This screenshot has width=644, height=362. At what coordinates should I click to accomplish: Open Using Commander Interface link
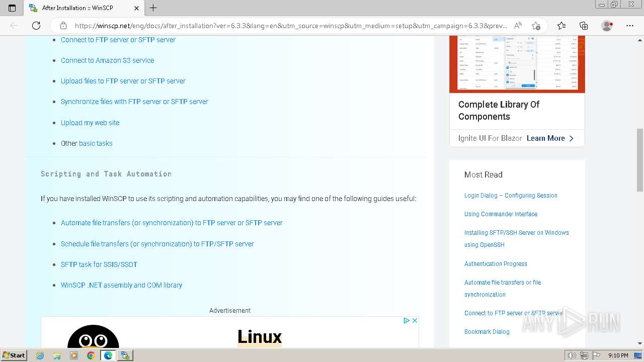pos(501,214)
